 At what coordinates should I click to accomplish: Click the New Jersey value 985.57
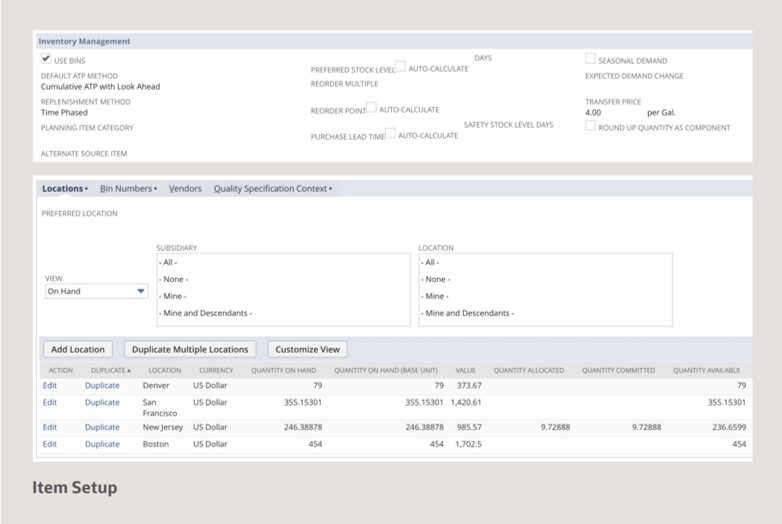469,427
